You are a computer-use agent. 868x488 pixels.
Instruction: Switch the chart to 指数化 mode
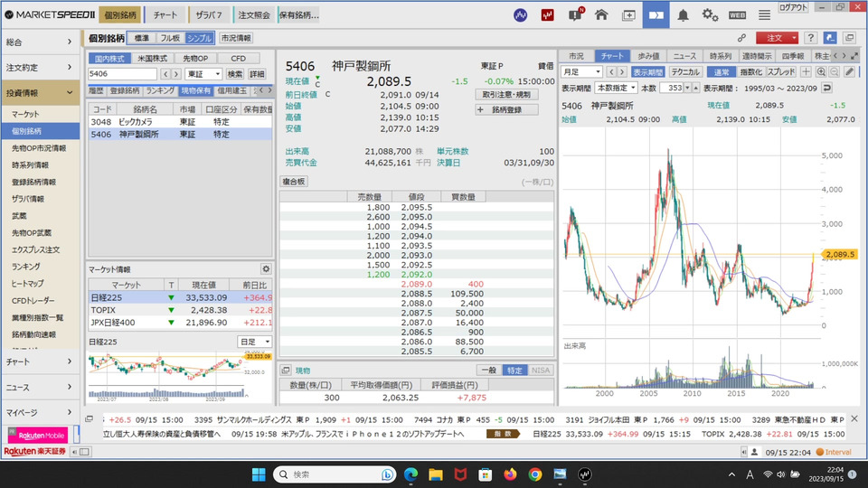tap(750, 72)
